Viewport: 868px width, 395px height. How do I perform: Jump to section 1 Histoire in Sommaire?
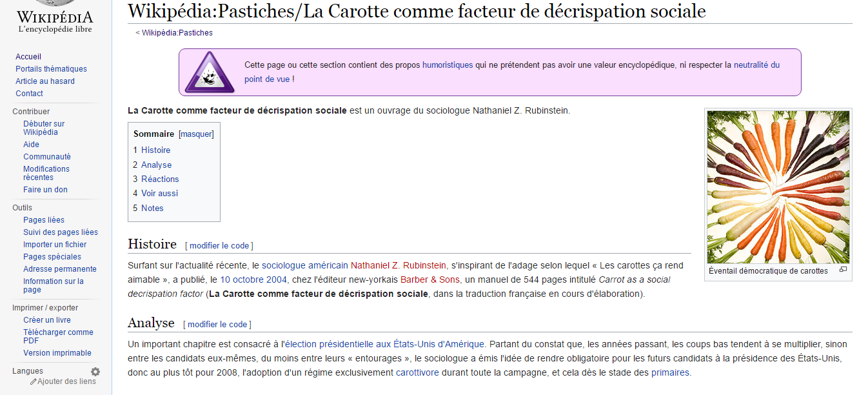pyautogui.click(x=152, y=150)
